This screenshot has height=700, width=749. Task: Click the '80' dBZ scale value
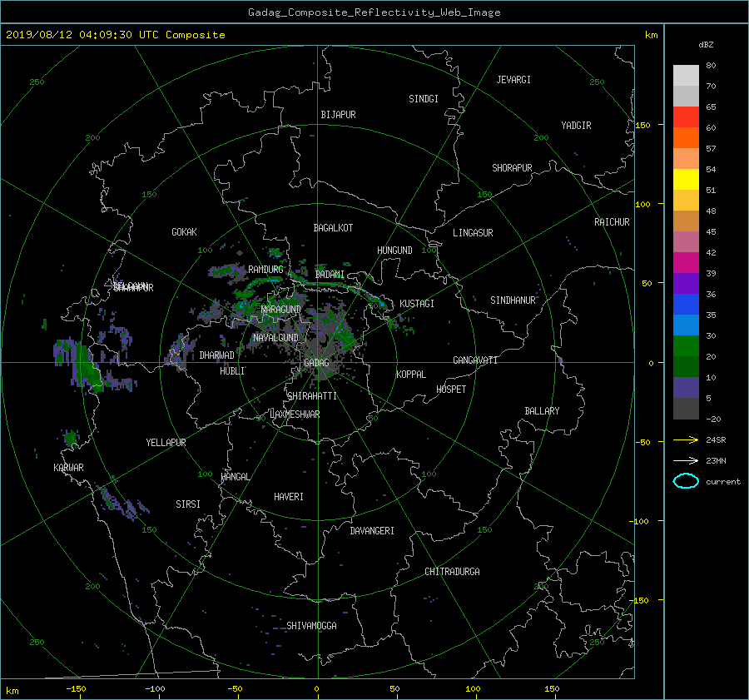tap(711, 66)
